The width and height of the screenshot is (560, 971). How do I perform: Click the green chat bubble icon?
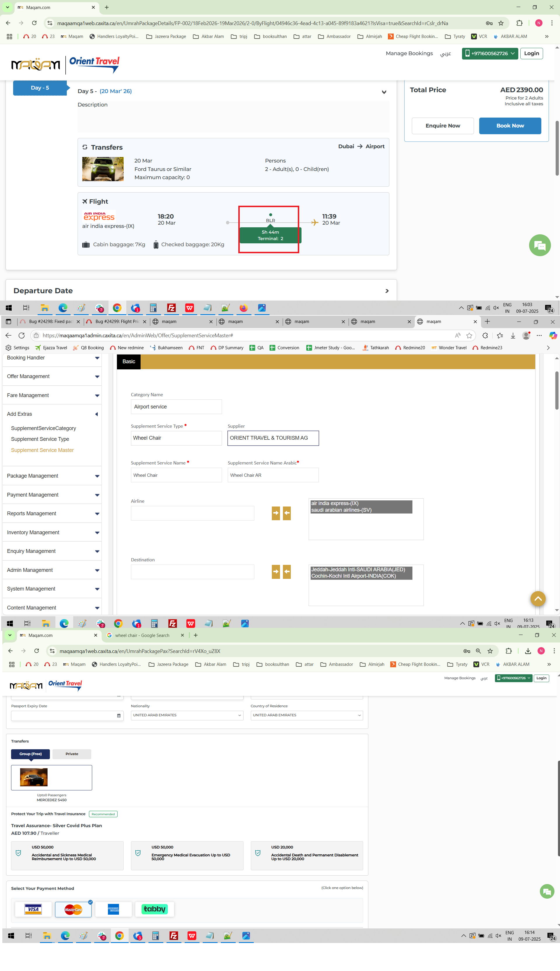point(540,245)
